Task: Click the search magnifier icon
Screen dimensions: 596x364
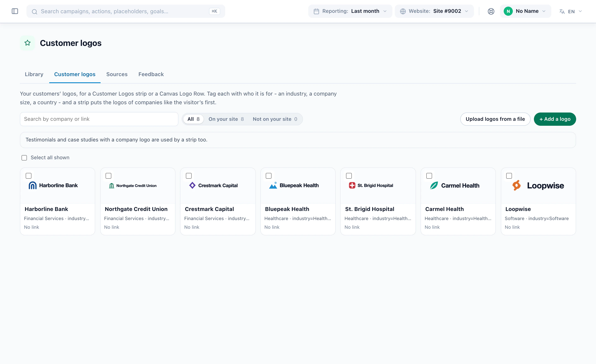Action: click(35, 11)
